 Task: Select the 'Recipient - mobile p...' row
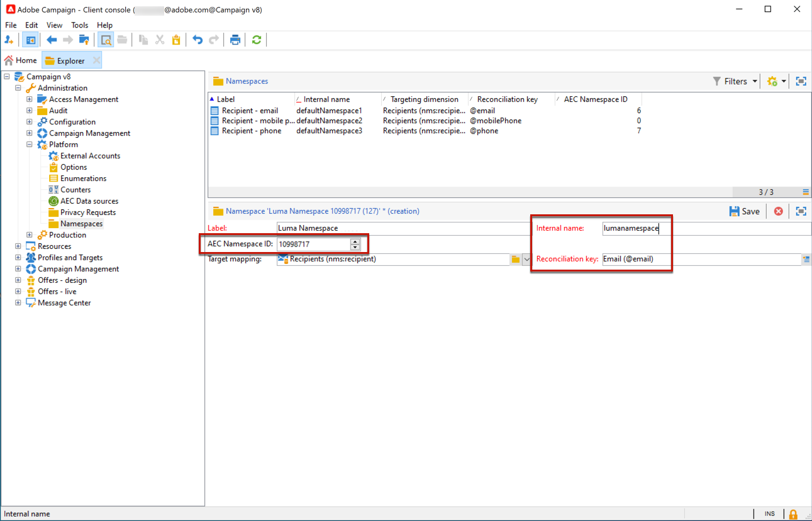(425, 121)
